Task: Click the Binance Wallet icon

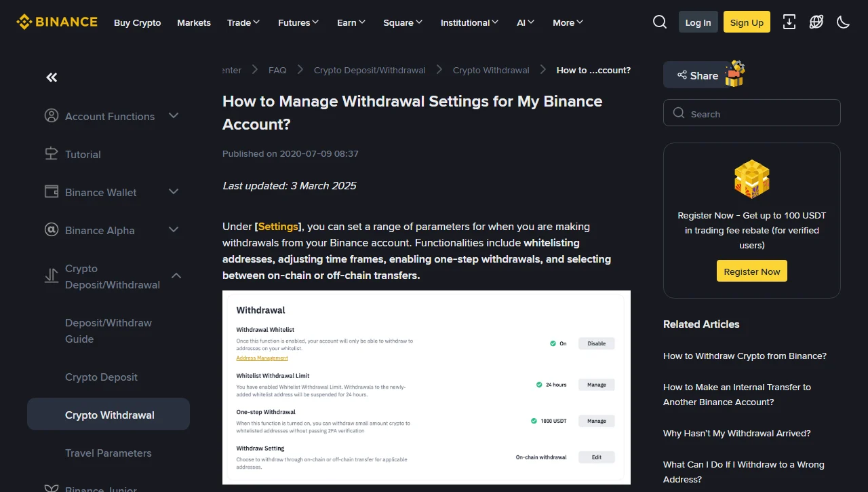Action: click(52, 191)
